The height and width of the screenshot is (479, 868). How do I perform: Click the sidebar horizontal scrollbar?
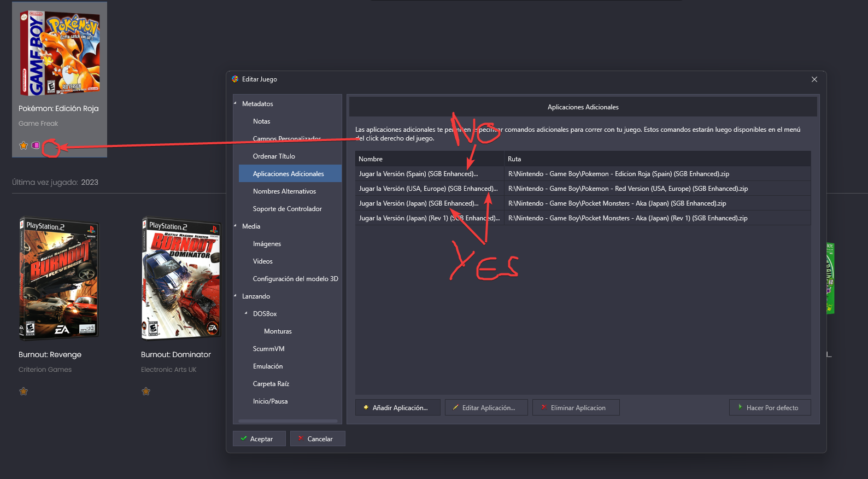[288, 421]
